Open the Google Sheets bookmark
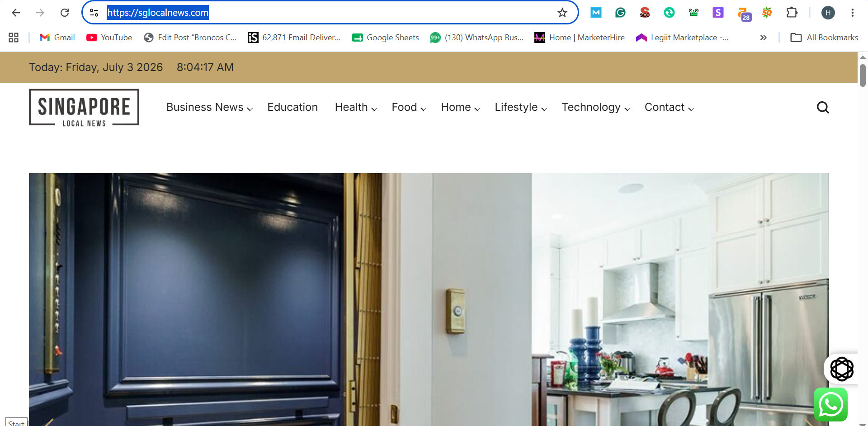 pyautogui.click(x=386, y=38)
